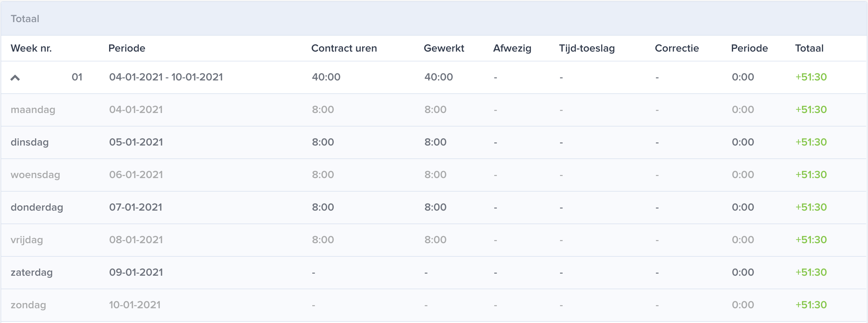Screen dimensions: 868x323
Task: Select the donderdag row
Action: [434, 208]
